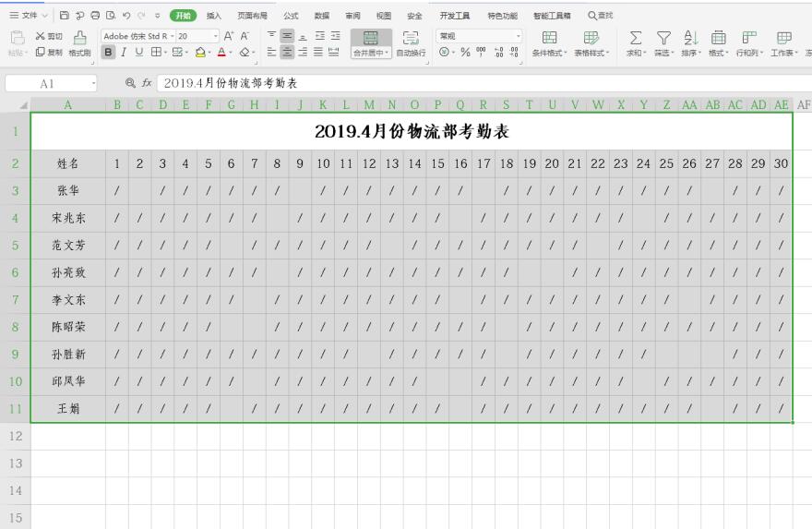Redo the last undone action

click(141, 16)
